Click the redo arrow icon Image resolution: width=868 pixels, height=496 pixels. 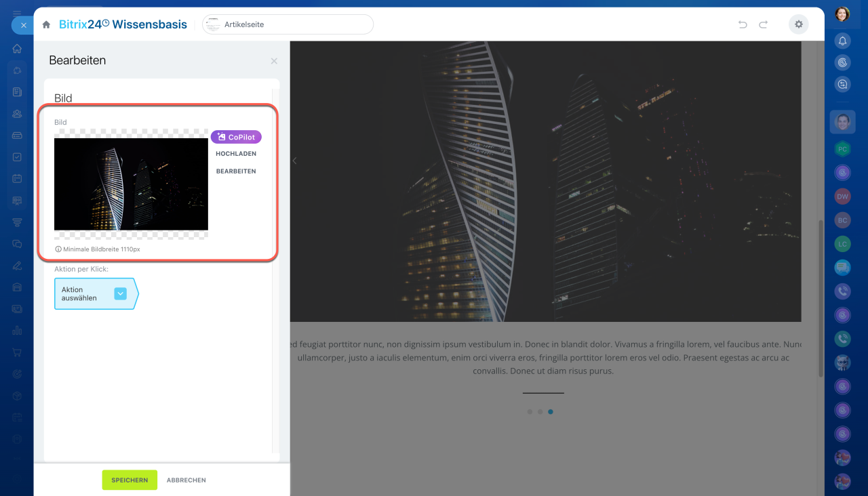[x=764, y=24]
